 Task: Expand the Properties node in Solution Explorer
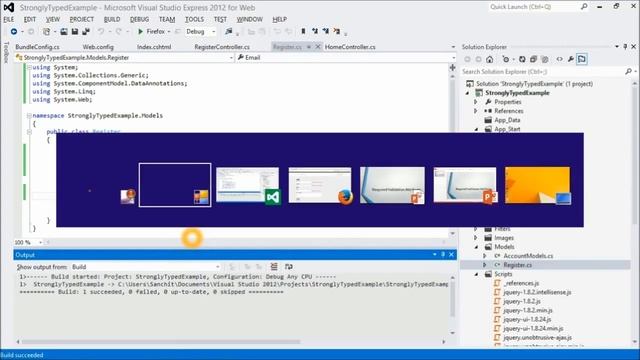coord(476,102)
